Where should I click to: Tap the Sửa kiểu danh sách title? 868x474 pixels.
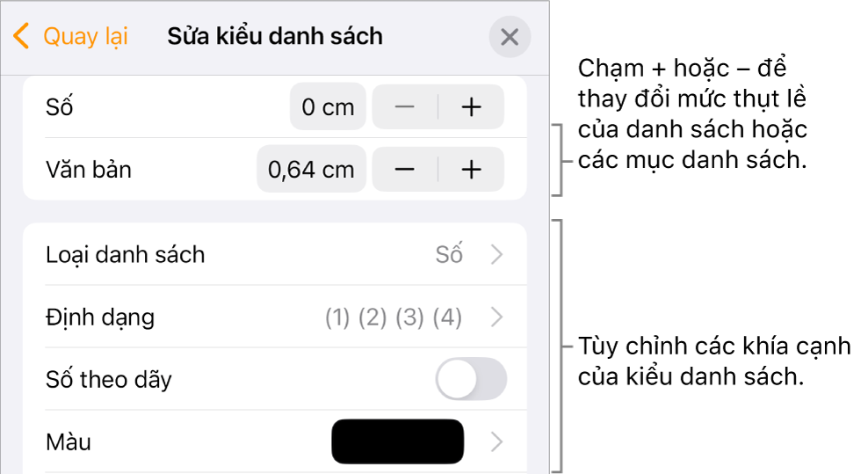(274, 37)
